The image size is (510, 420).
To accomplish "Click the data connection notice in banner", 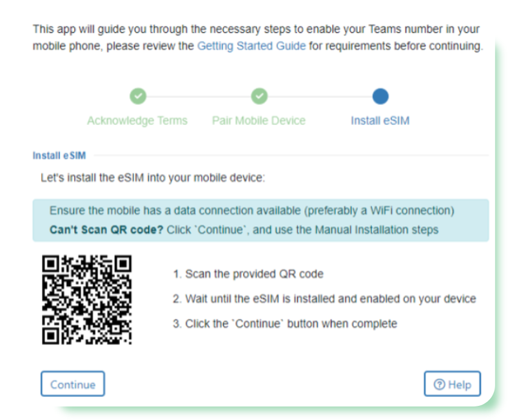I will 251,211.
